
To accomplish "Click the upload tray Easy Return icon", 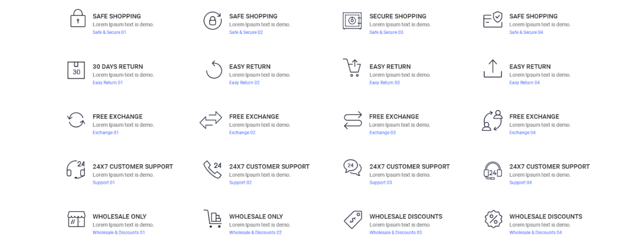I will 493,69.
